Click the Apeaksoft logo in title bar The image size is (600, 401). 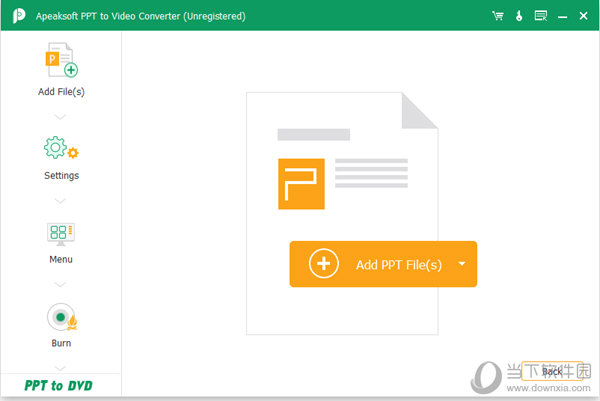(x=18, y=16)
